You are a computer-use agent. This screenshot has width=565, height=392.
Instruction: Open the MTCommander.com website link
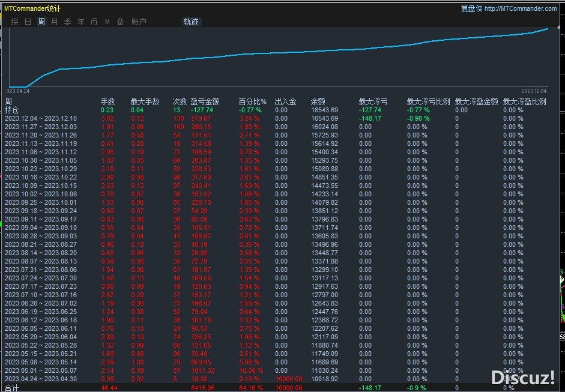click(x=520, y=8)
